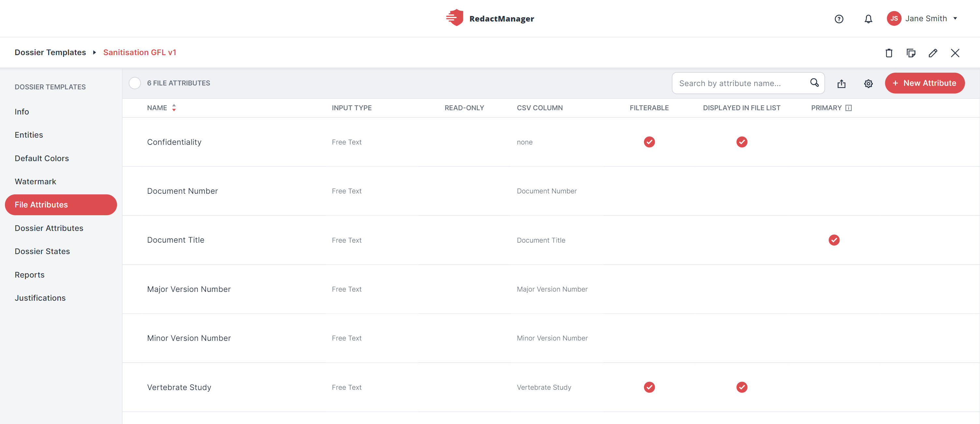Image resolution: width=980 pixels, height=424 pixels.
Task: Click Confidentiality Filterable checkmark
Action: [649, 142]
